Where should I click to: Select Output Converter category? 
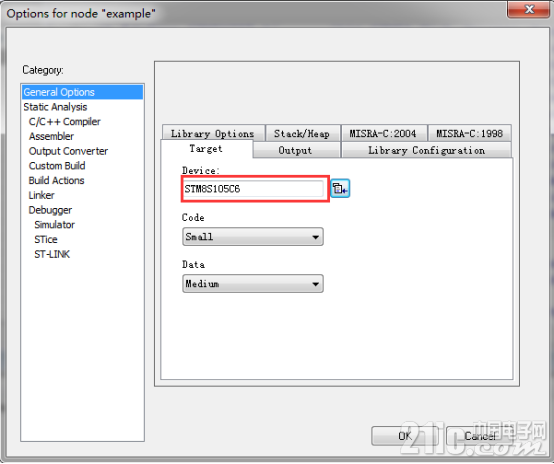click(69, 151)
